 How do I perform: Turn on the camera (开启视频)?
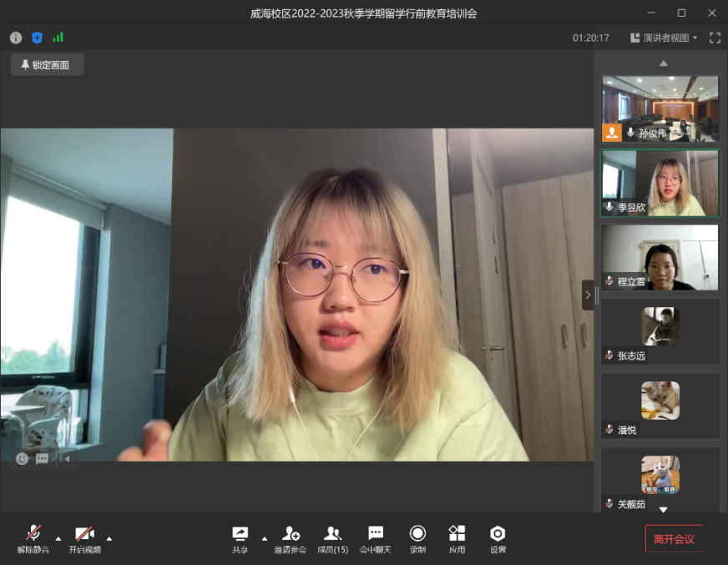click(84, 538)
